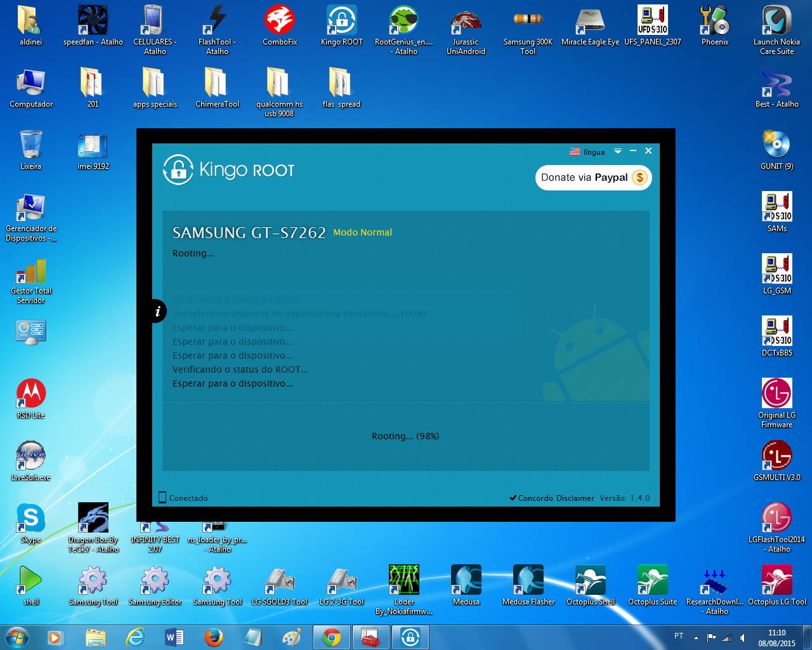The height and width of the screenshot is (650, 812).
Task: Open the volume control in the tray
Action: 742,638
